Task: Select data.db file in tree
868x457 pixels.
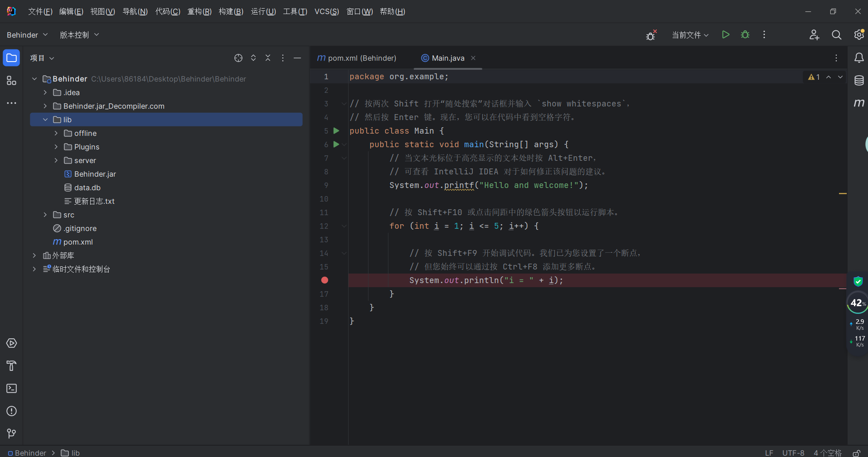Action: click(x=82, y=188)
